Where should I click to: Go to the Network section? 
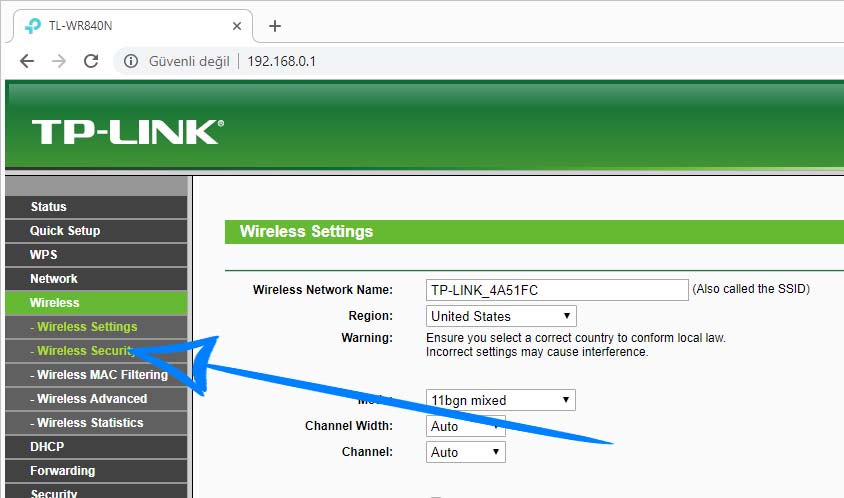[54, 279]
